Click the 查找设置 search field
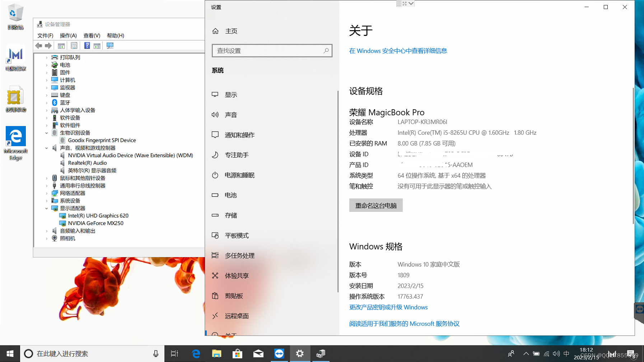This screenshot has height=362, width=644. click(x=272, y=51)
